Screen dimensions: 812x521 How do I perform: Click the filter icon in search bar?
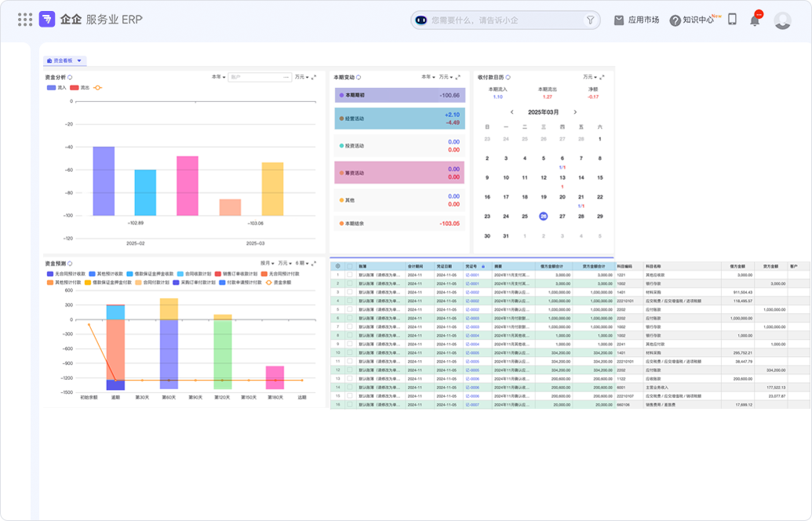(591, 20)
